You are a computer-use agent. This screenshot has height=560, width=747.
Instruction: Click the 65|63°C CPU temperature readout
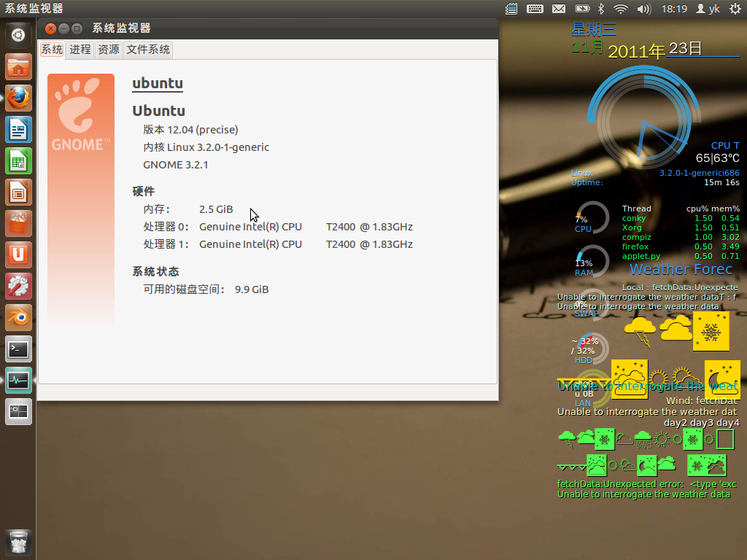coord(718,158)
